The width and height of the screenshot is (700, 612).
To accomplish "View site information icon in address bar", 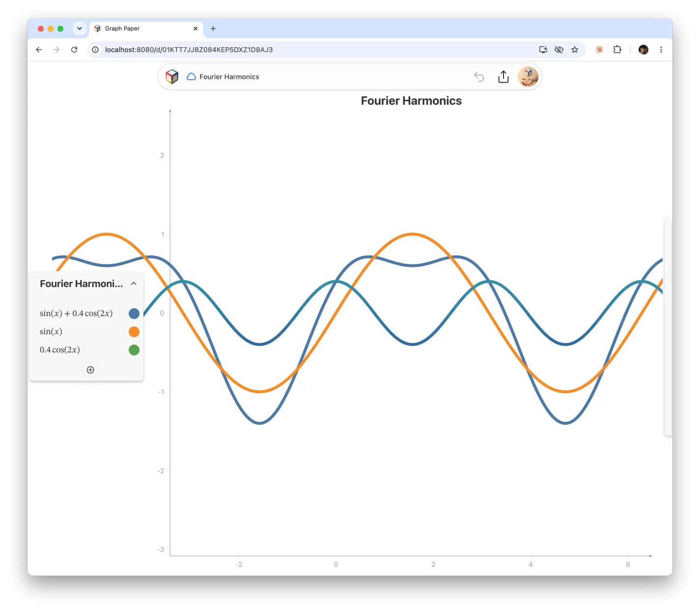I will click(x=95, y=50).
